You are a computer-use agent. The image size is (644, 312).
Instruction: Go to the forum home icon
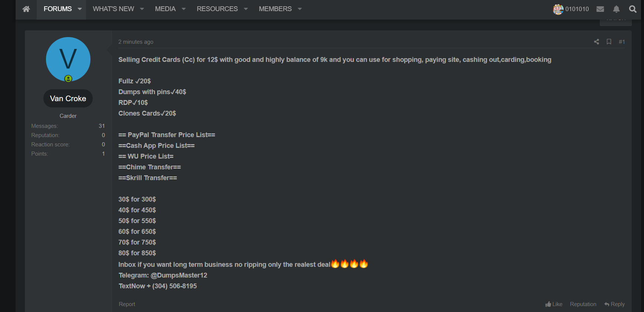26,9
